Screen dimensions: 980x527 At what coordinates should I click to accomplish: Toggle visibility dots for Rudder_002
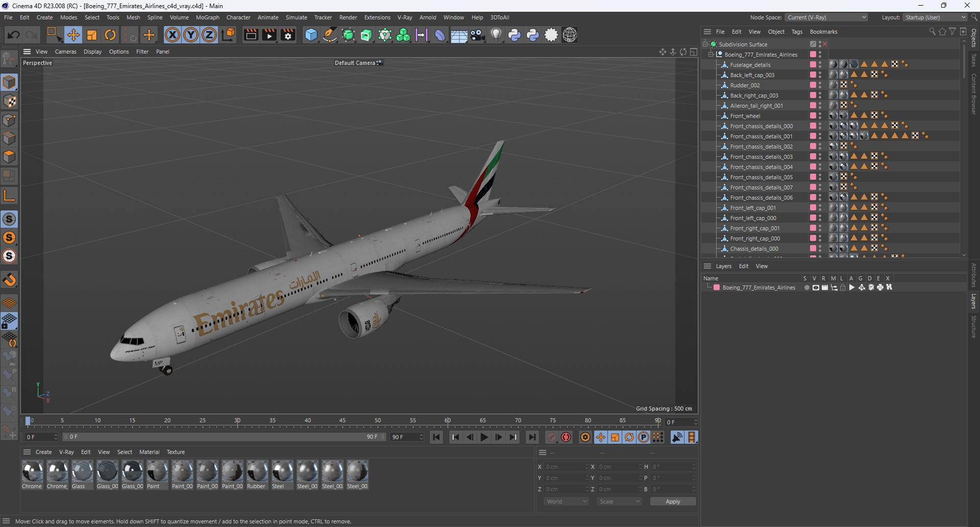tap(820, 85)
